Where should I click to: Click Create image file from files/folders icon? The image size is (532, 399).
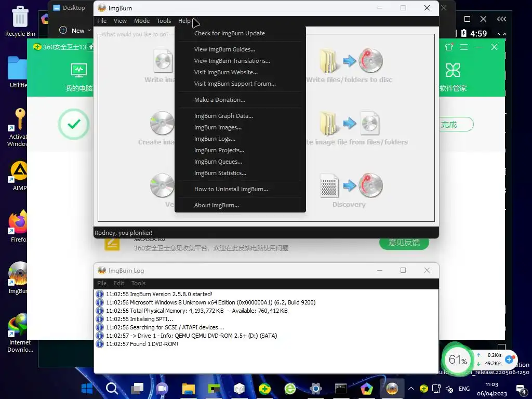coord(350,124)
